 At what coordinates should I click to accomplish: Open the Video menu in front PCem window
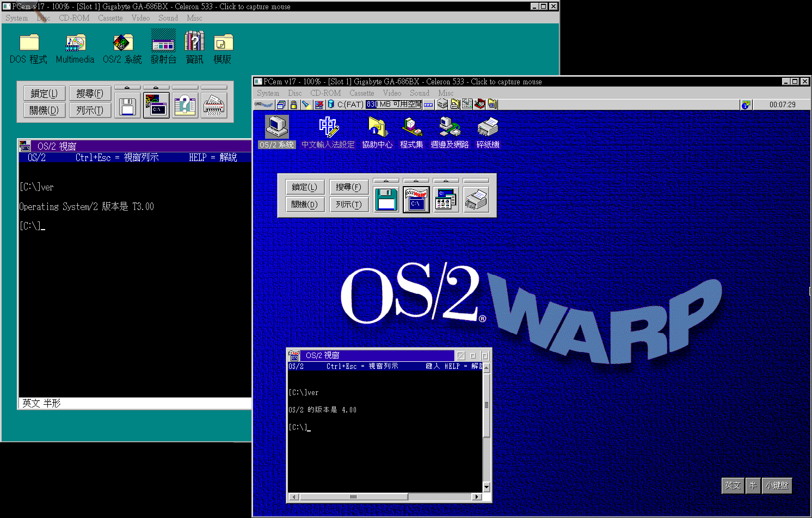(392, 93)
